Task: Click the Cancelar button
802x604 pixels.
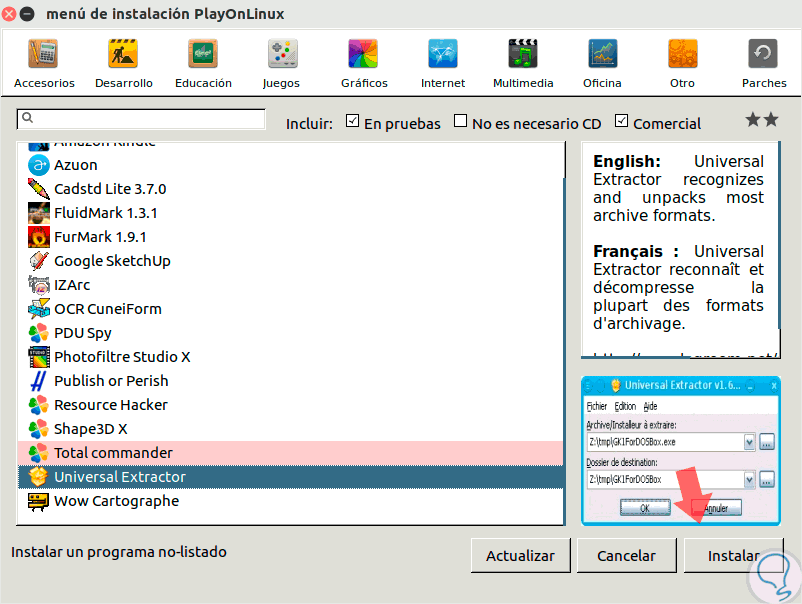Action: 627,555
